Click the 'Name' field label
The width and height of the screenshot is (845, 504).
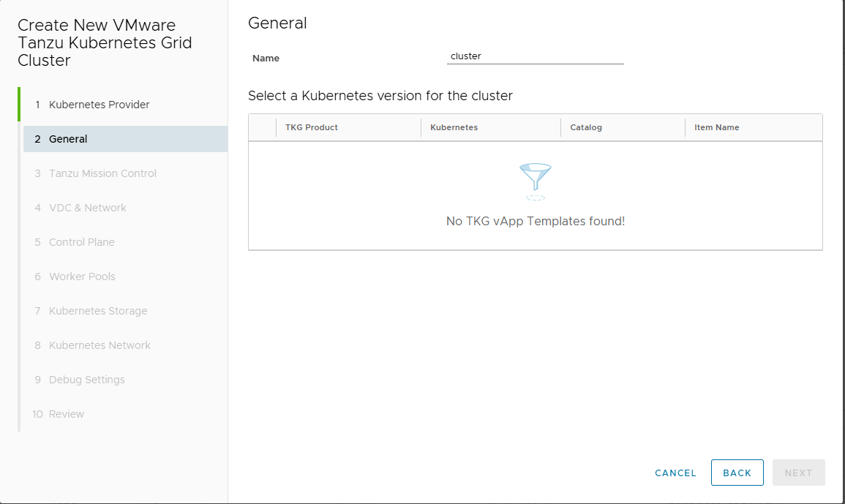(266, 59)
